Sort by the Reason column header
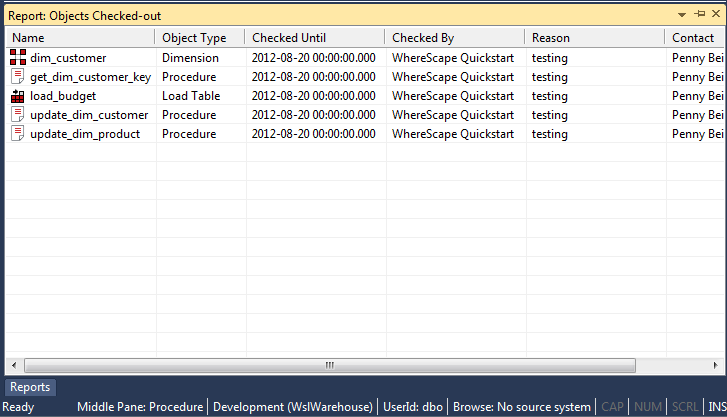This screenshot has height=417, width=727. click(x=594, y=38)
